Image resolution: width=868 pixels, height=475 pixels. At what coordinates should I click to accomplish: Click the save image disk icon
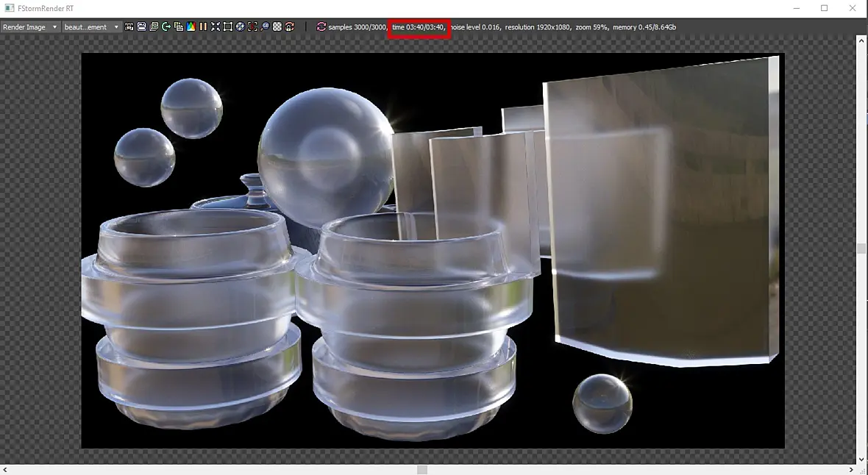(142, 26)
